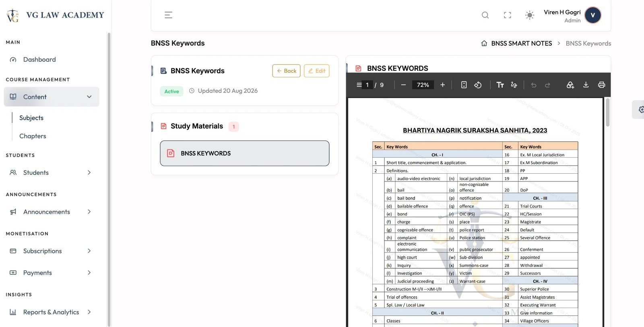Screen dimensions: 644x327
Task: Expand the Announcements menu chevron
Action: (89, 212)
